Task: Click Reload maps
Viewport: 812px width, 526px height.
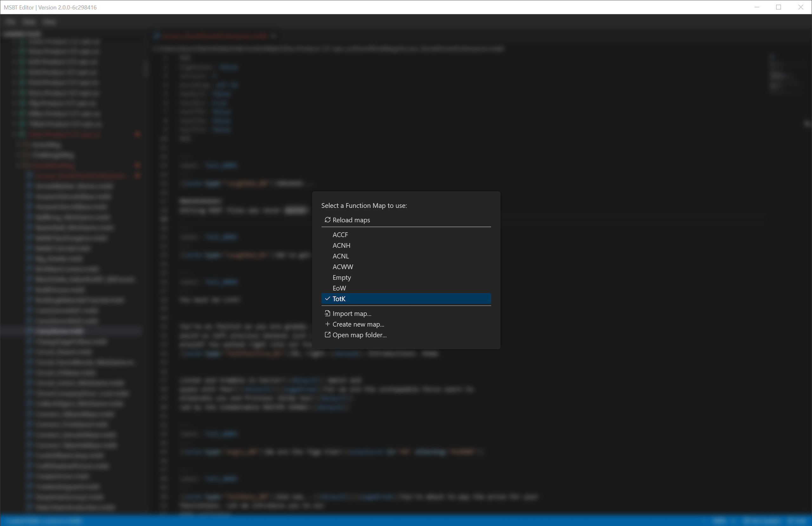Action: click(351, 220)
